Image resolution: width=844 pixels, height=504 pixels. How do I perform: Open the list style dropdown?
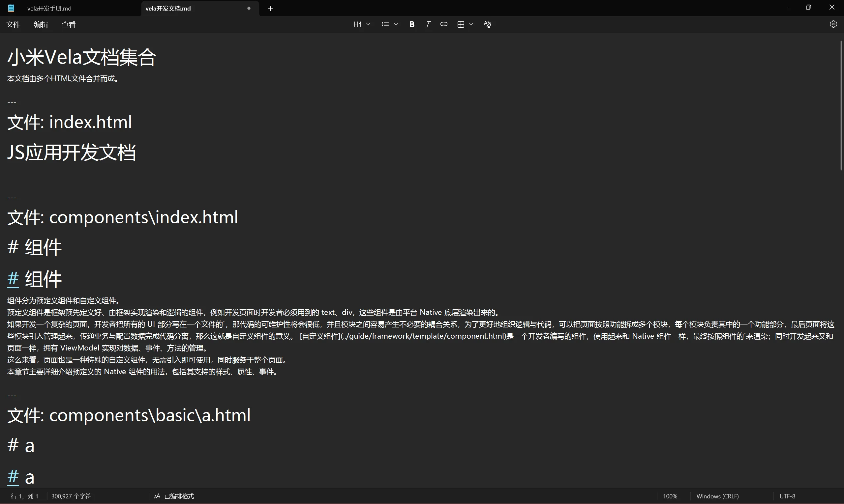coord(396,24)
